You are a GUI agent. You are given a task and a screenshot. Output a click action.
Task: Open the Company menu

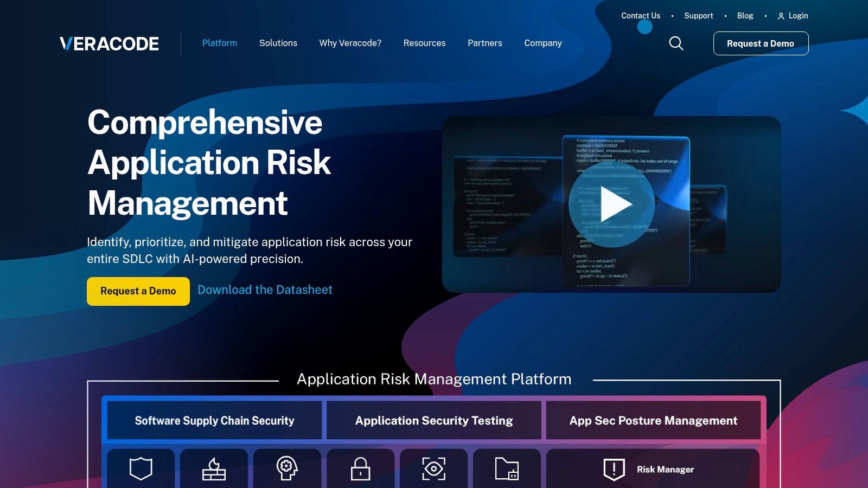[x=543, y=43]
